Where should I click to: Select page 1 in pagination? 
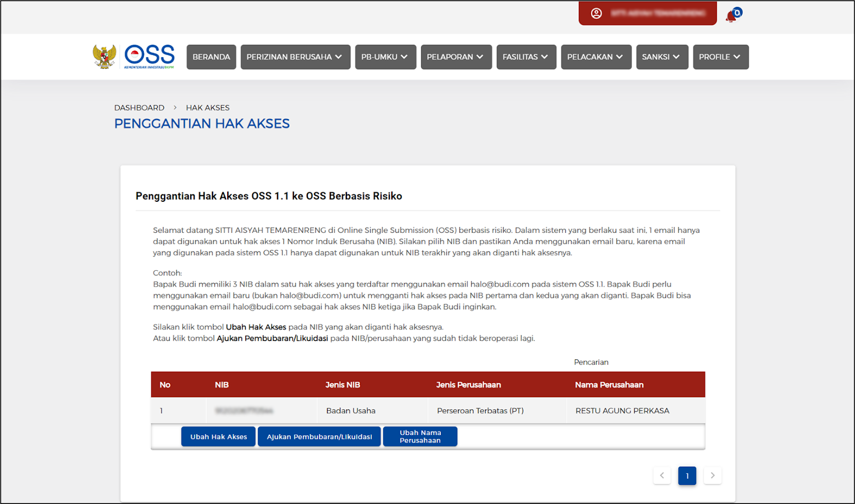point(687,475)
